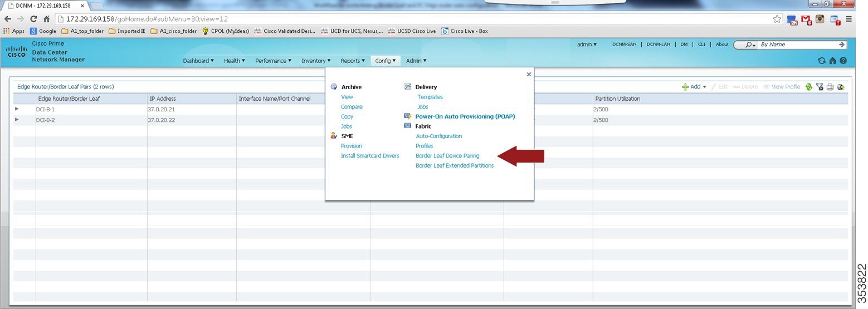
Task: Open the Reports menu
Action: coord(353,61)
